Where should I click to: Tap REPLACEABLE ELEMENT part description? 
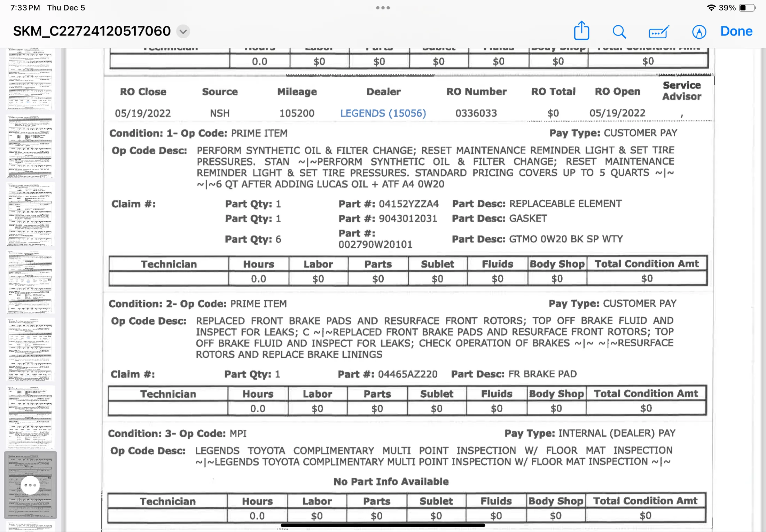coord(565,204)
